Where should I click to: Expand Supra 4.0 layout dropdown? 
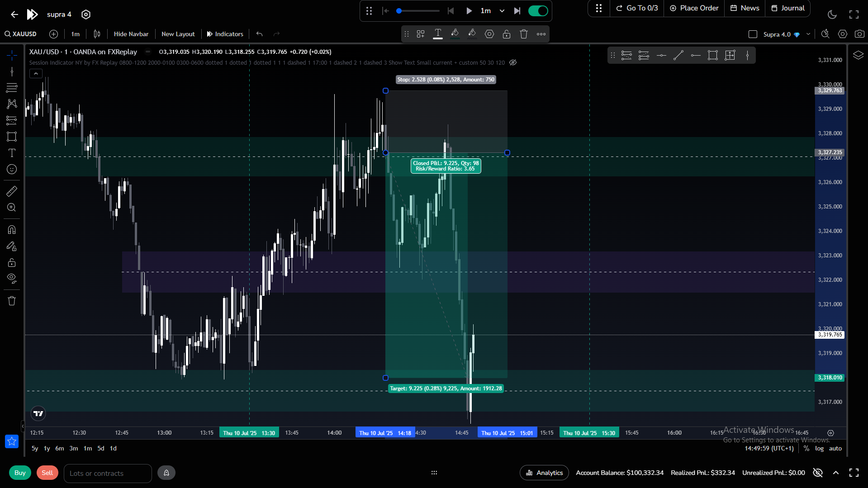point(808,34)
